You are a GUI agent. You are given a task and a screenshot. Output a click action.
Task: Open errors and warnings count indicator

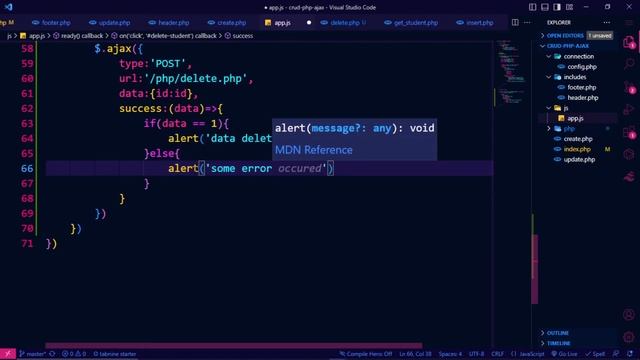74,354
